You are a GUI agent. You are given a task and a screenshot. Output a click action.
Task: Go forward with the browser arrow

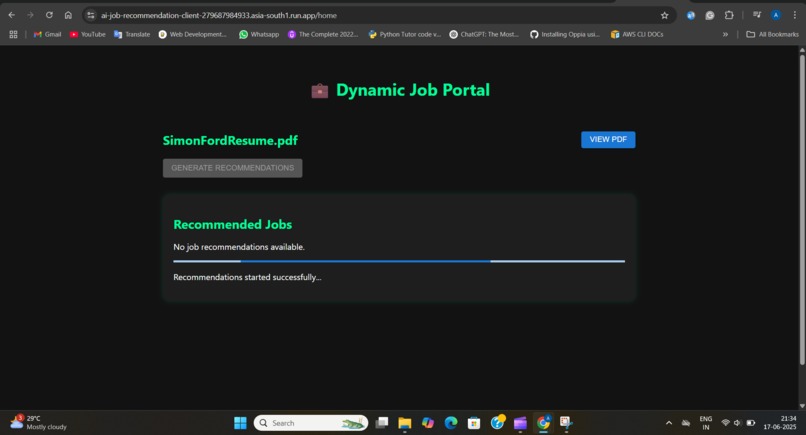(30, 15)
